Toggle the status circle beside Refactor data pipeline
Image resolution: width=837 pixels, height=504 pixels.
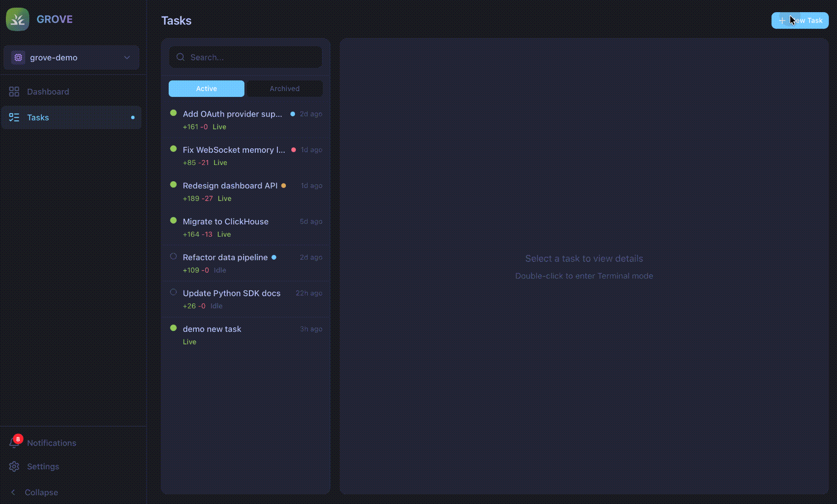[x=174, y=256]
